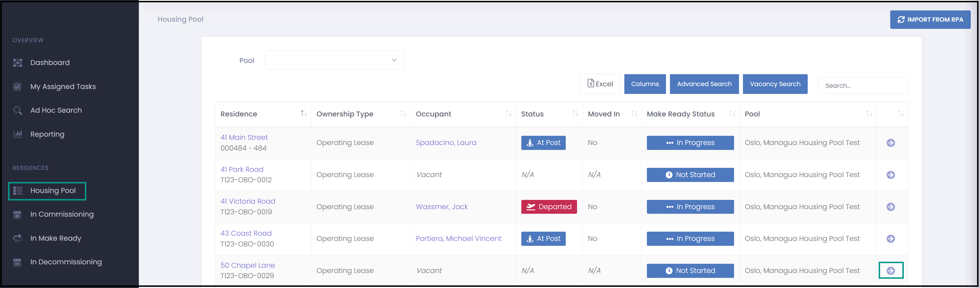Open 50 Chapel Lane residence link
Image resolution: width=980 pixels, height=288 pixels.
pyautogui.click(x=248, y=265)
